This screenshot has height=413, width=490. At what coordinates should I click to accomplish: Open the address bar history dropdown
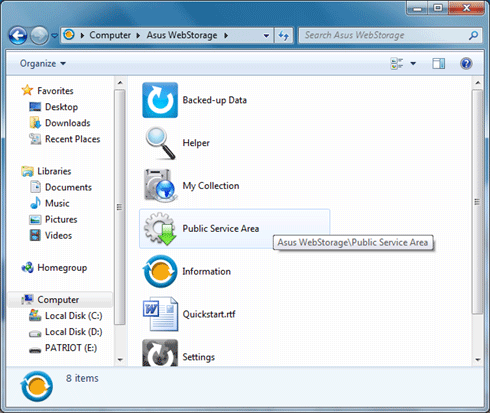(x=266, y=35)
